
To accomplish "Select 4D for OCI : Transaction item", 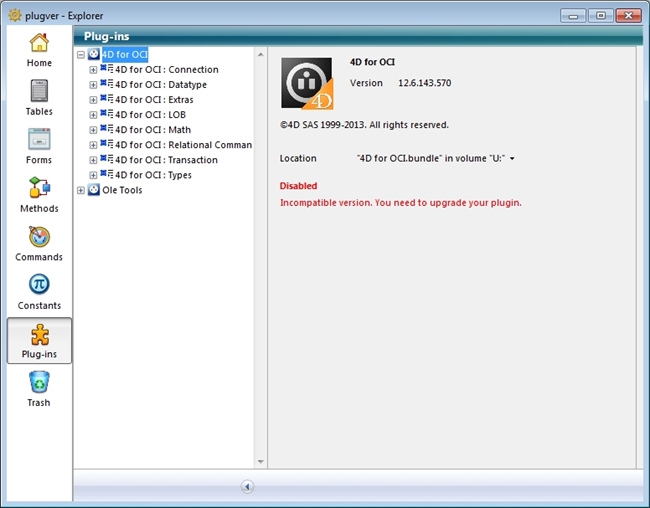I will [165, 160].
